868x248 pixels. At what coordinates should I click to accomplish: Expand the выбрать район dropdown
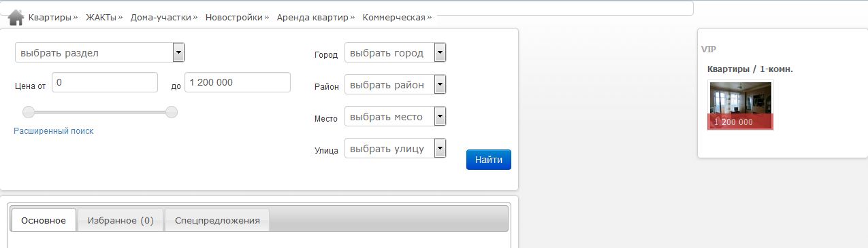[x=396, y=84]
